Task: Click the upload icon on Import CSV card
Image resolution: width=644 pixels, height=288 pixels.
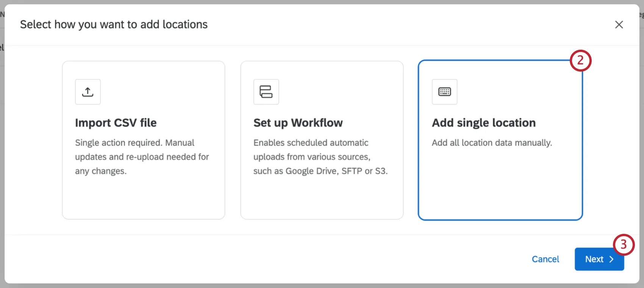Action: [88, 92]
